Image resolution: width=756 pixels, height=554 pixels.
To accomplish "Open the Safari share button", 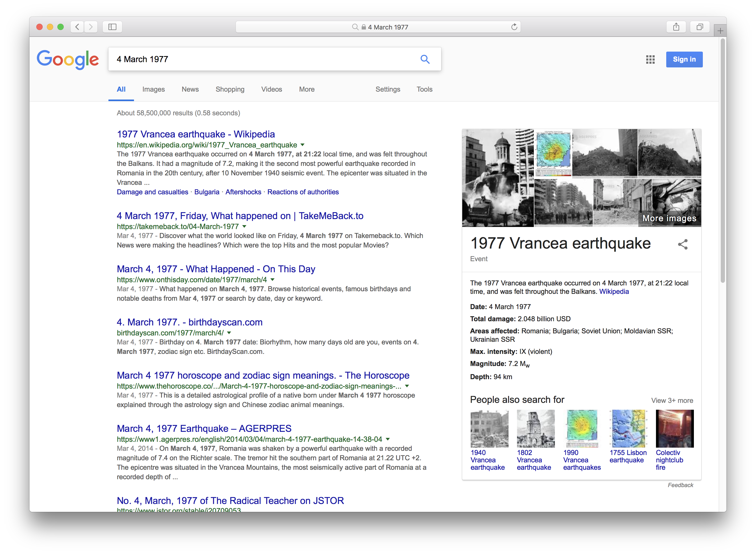I will point(676,27).
